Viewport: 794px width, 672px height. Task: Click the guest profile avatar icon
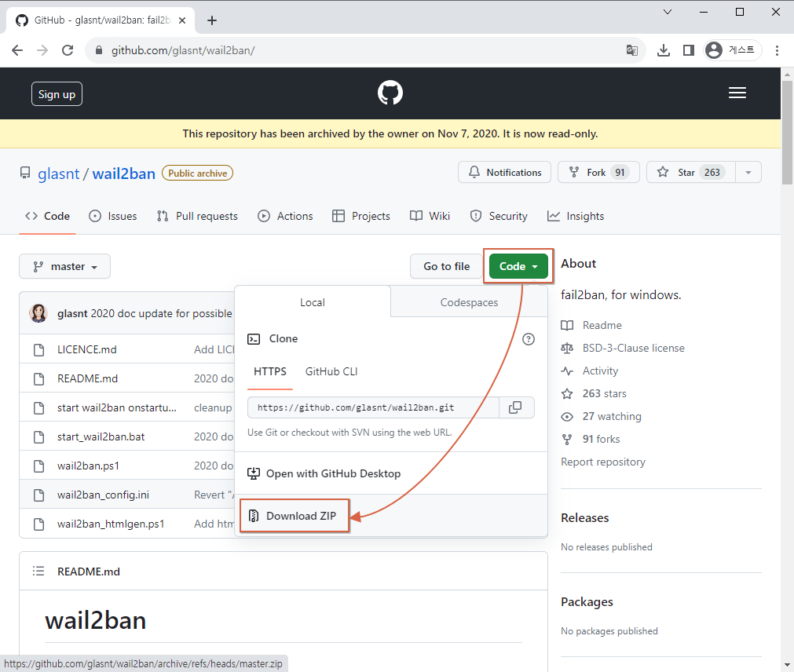713,50
